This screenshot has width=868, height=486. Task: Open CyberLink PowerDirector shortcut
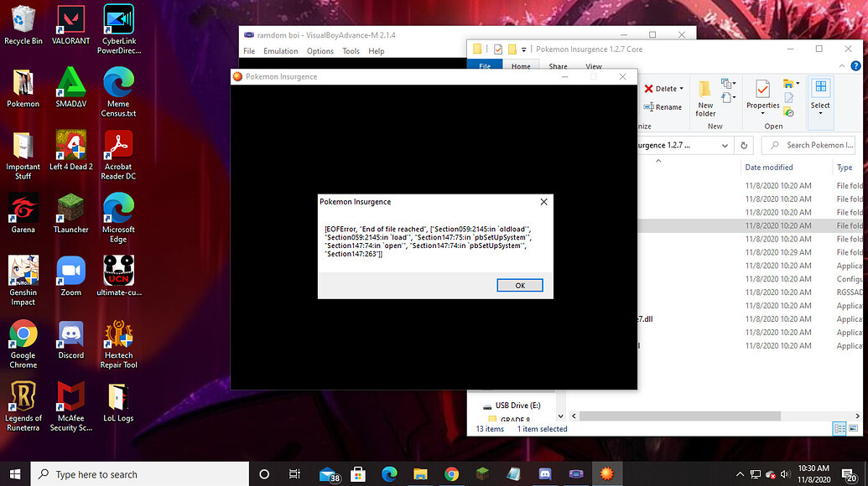pos(118,29)
